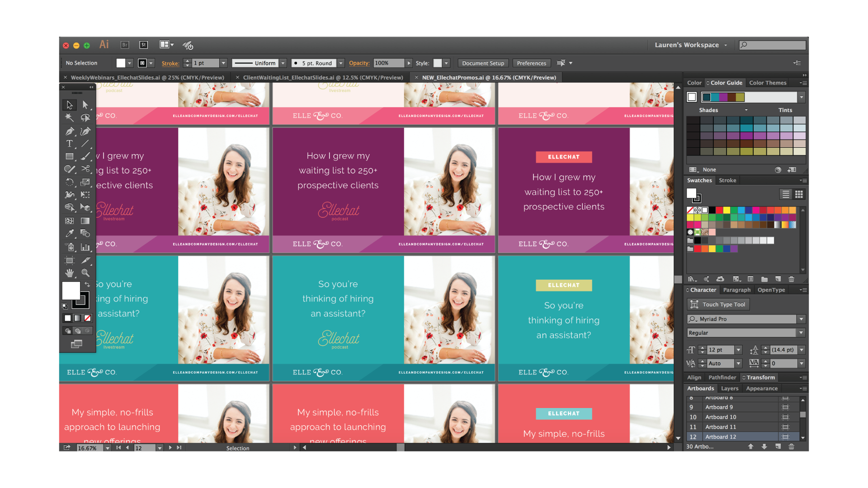Click the Opacity label link

coord(359,63)
